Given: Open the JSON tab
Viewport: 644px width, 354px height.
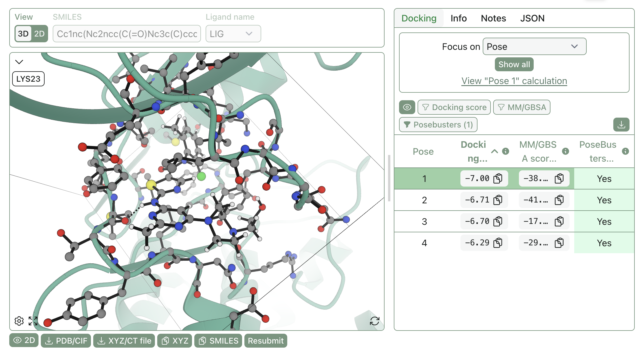Looking at the screenshot, I should (532, 18).
